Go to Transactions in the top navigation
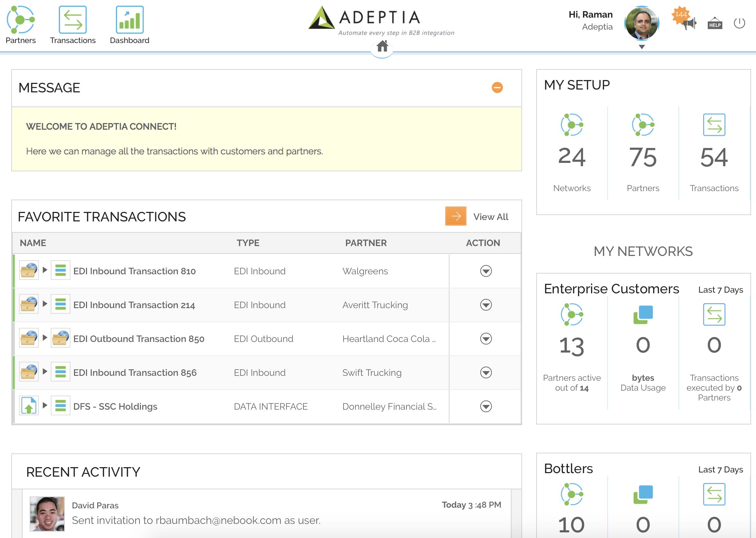756x538 pixels. click(x=73, y=20)
